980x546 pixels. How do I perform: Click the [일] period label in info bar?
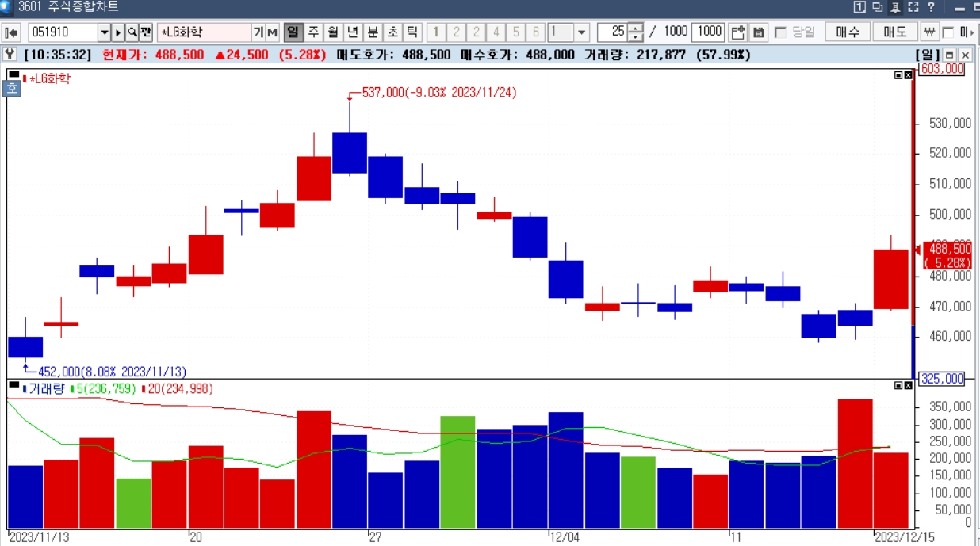pos(927,55)
